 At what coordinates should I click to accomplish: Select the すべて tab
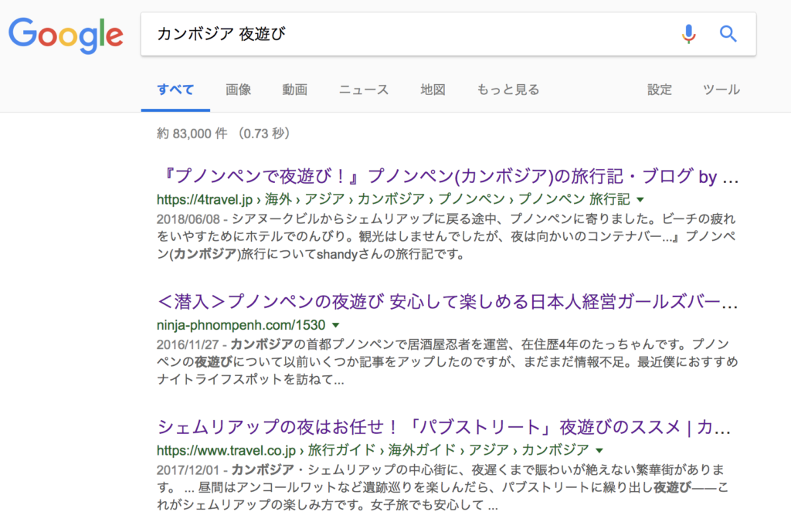pos(175,90)
